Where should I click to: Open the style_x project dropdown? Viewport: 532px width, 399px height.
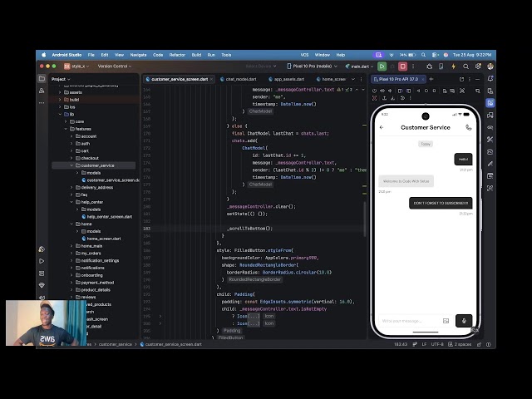76,66
